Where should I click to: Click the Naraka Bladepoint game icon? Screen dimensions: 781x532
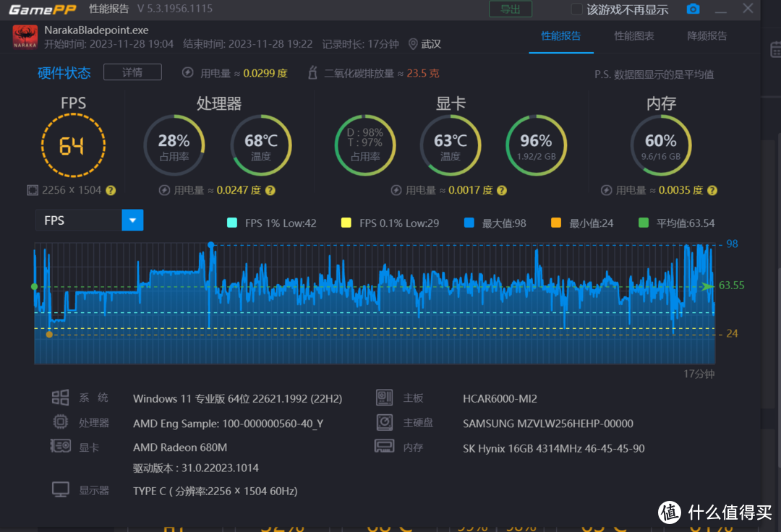pos(25,37)
